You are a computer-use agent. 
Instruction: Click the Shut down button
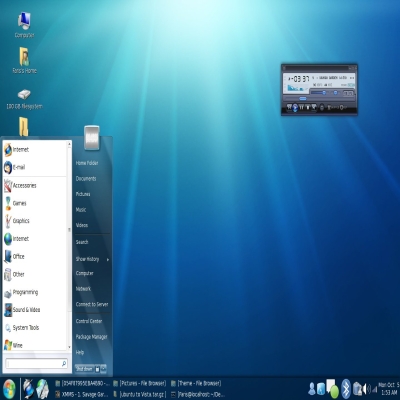tap(84, 369)
